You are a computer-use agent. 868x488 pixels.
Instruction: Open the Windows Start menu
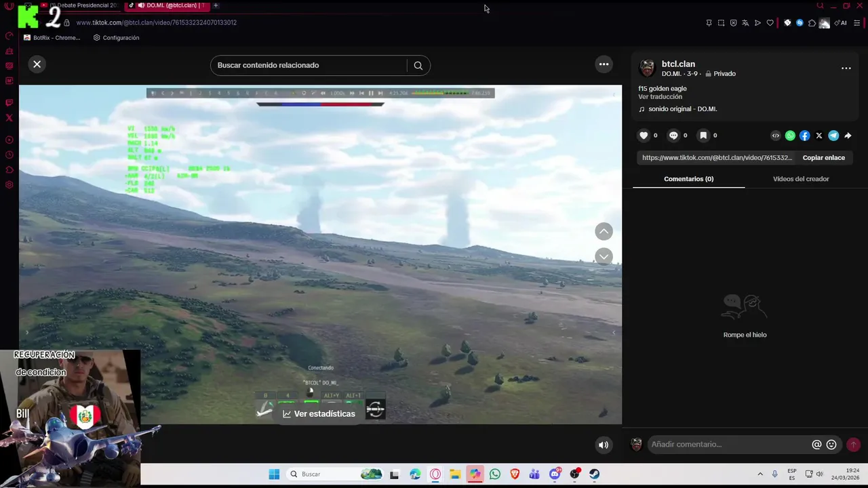(274, 474)
